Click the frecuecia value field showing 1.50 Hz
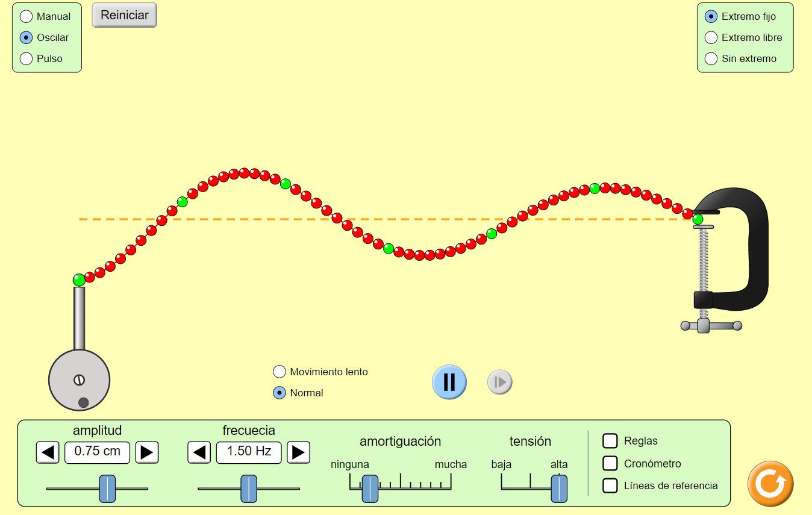 click(249, 452)
